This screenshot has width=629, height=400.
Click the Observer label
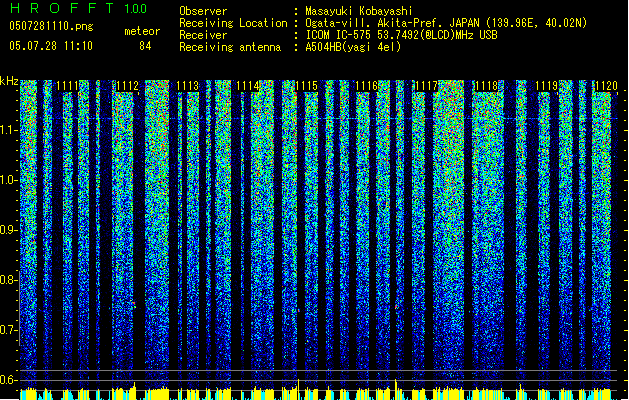pos(203,11)
